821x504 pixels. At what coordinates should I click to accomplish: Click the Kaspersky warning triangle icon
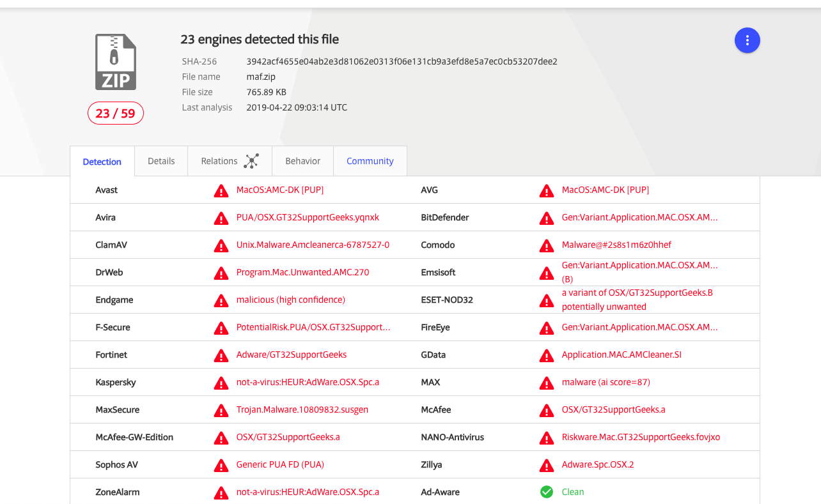tap(221, 383)
